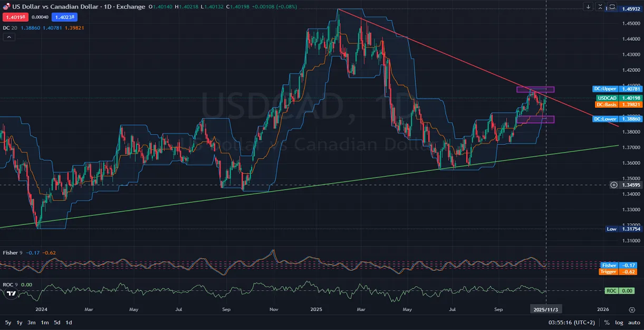The image size is (644, 330).
Task: Click the down arrow button at top right
Action: (x=589, y=7)
